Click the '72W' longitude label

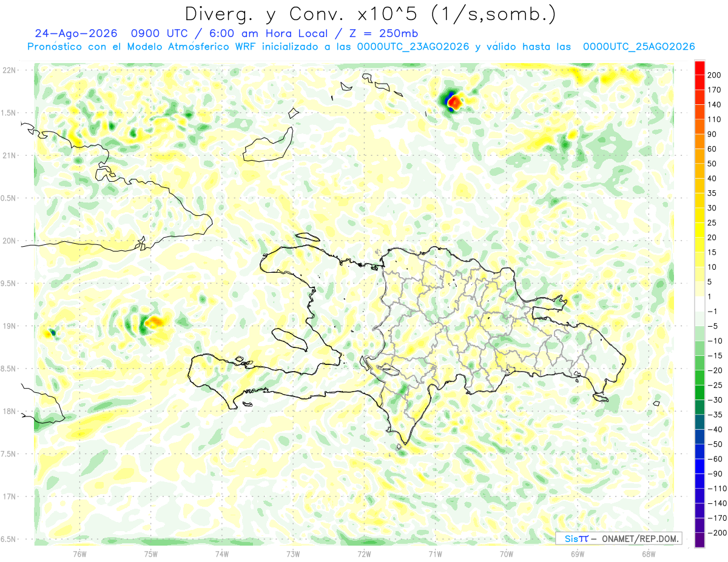[x=364, y=553]
